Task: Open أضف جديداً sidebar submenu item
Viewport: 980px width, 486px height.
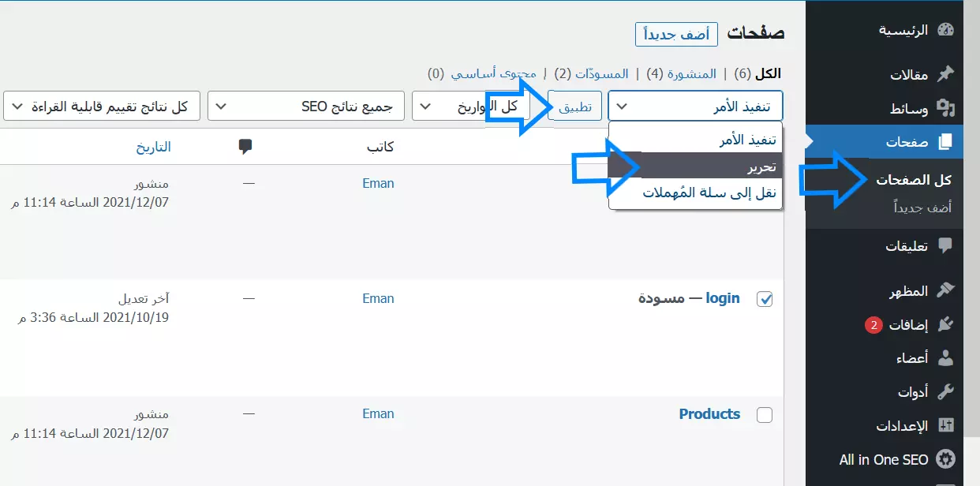Action: pos(922,207)
